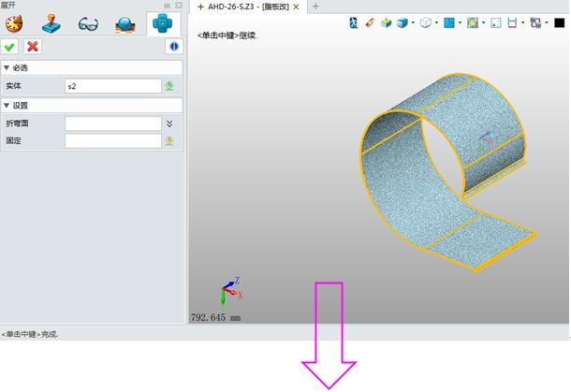Cancel the command with the red X
The image size is (571, 392).
(33, 47)
